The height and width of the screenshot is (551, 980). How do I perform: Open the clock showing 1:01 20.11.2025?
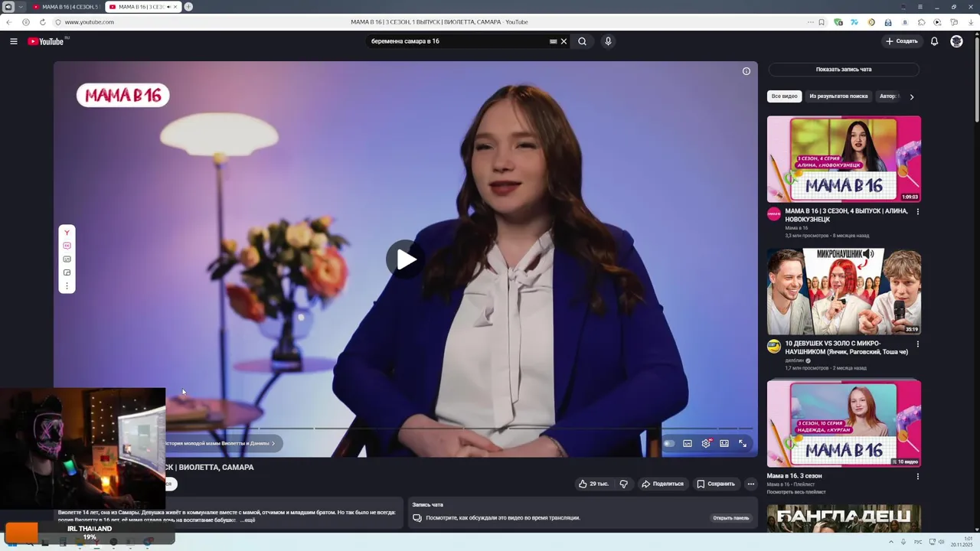point(962,542)
